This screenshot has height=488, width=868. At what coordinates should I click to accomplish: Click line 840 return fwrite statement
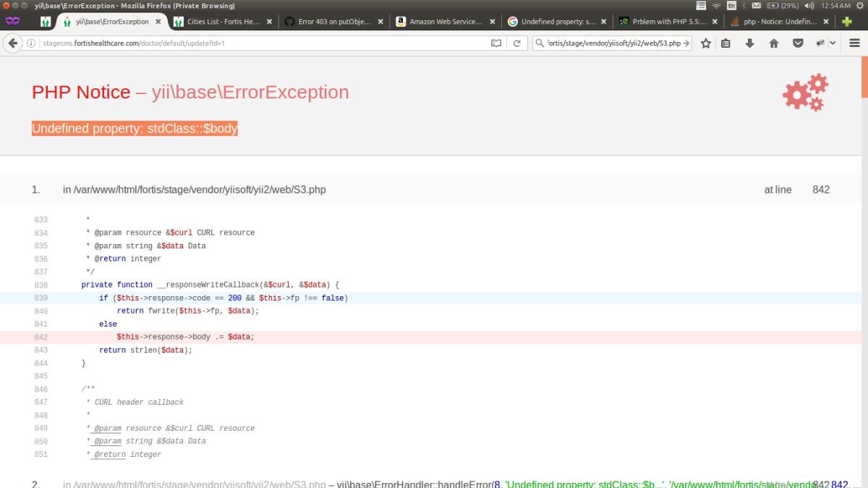(x=188, y=311)
